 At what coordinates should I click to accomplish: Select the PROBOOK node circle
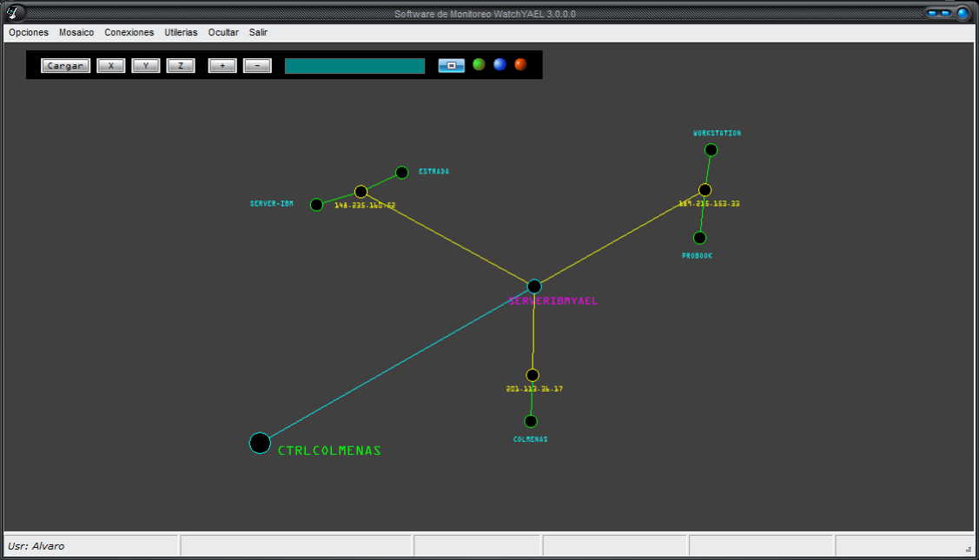[x=699, y=238]
